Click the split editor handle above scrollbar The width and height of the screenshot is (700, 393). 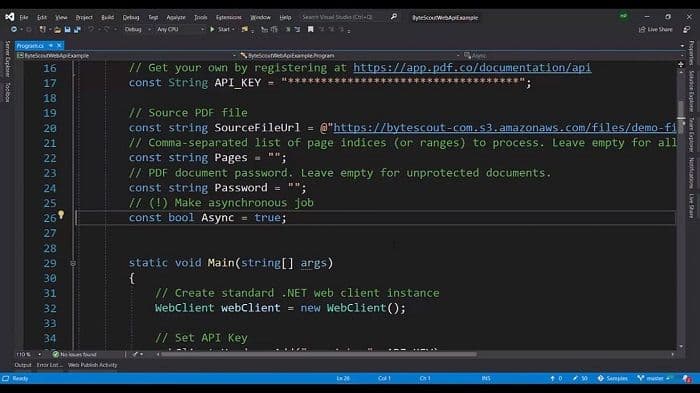point(681,65)
